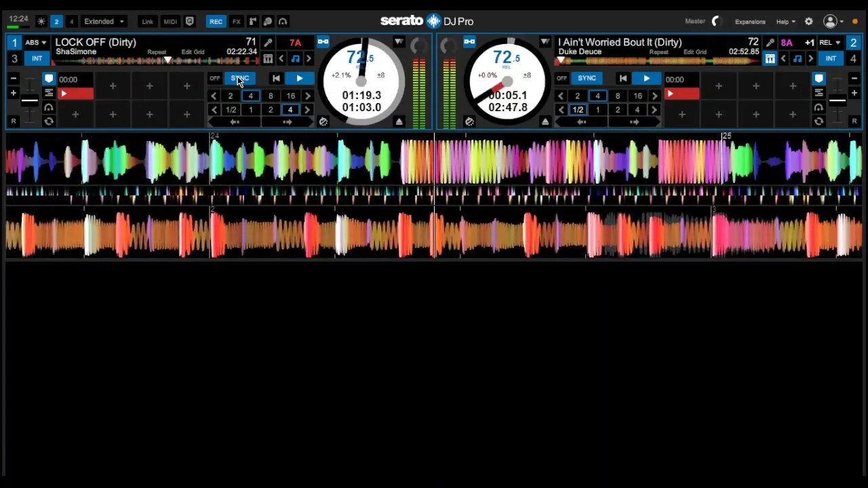Toggle the brightness display mode icon
868x488 pixels.
(x=42, y=22)
